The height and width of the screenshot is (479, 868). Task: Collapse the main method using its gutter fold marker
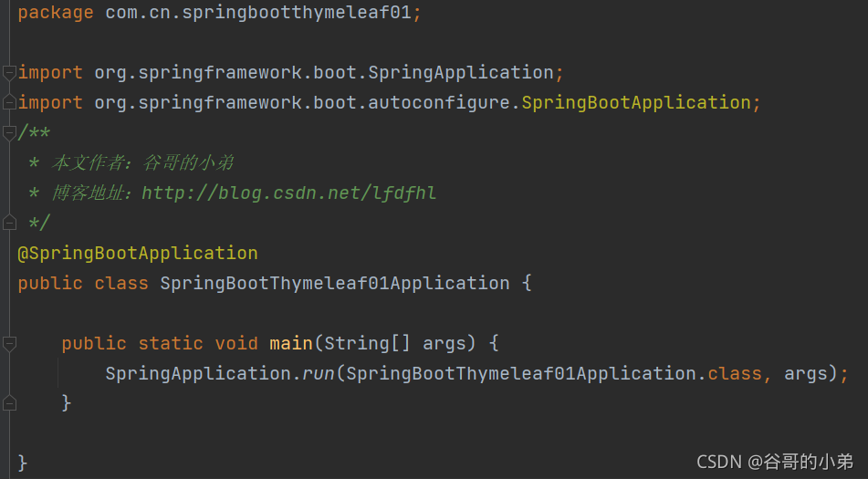(x=9, y=343)
